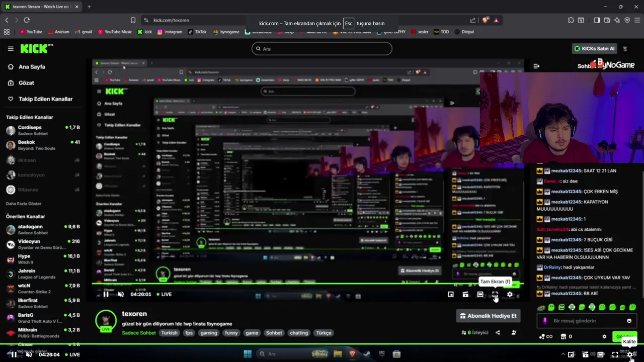The image size is (644, 362).
Task: Open the instagram bookmark
Action: 170,32
